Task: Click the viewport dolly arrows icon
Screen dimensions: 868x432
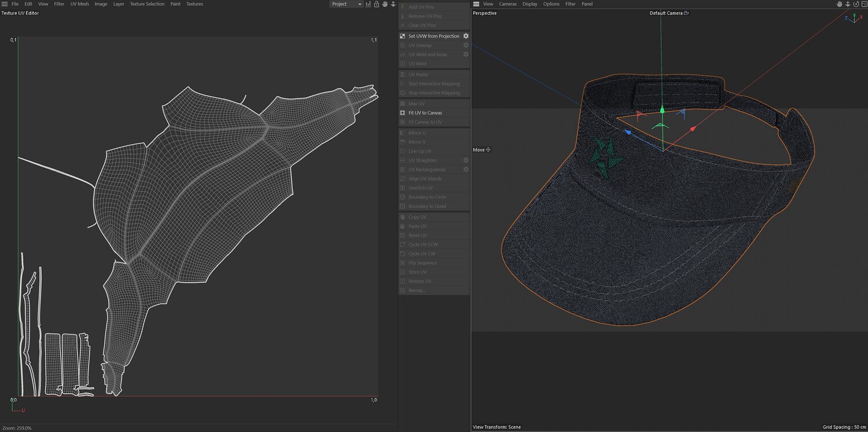Action: pos(848,4)
